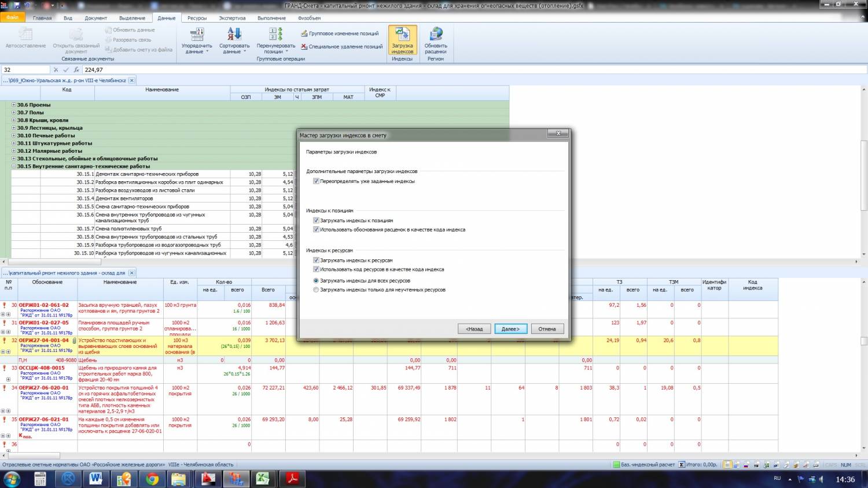Expand the 30.6 Проемы tree node

(x=14, y=105)
